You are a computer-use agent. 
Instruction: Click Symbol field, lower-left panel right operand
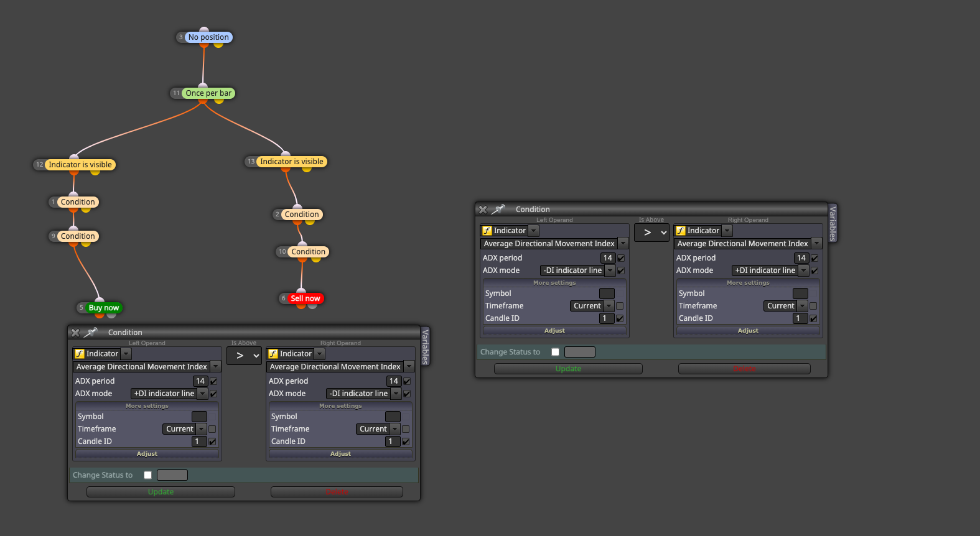pos(393,417)
